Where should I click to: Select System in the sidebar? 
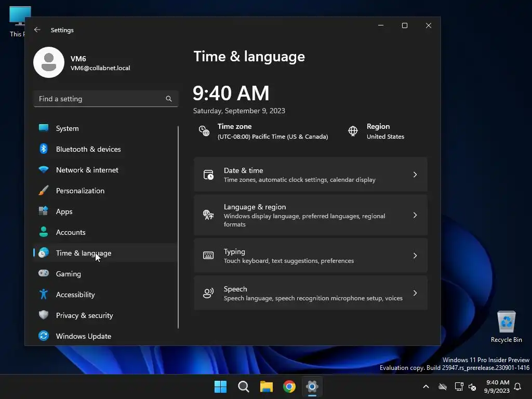(67, 128)
